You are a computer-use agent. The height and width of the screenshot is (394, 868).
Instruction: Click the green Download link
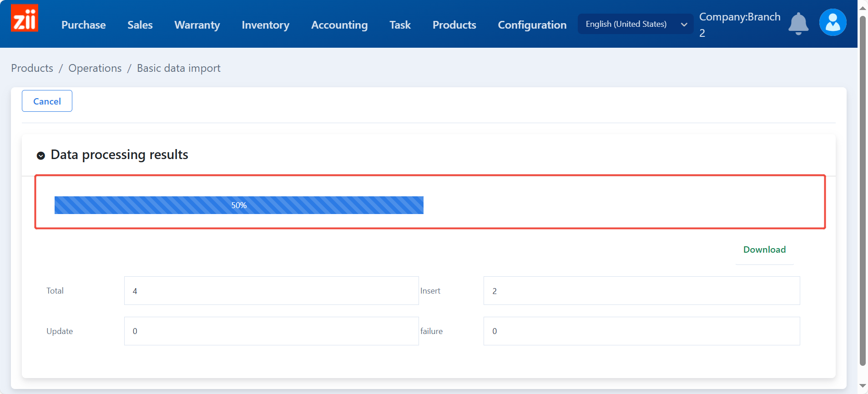click(x=764, y=249)
